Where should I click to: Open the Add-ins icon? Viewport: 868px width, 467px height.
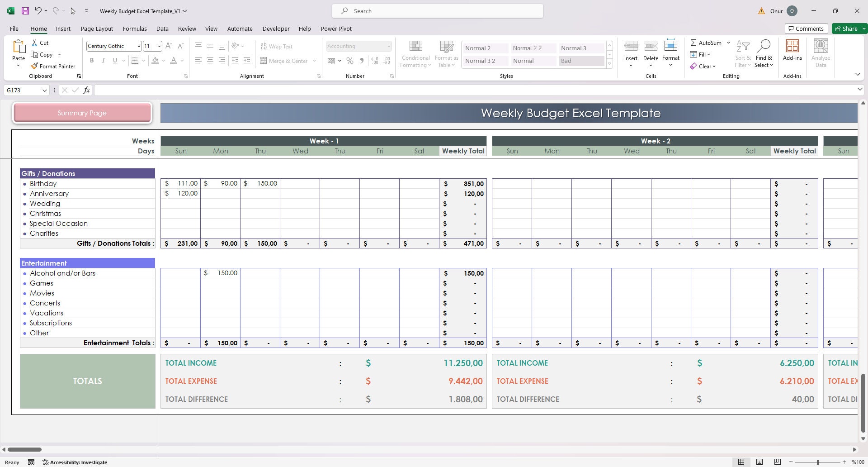coord(792,46)
